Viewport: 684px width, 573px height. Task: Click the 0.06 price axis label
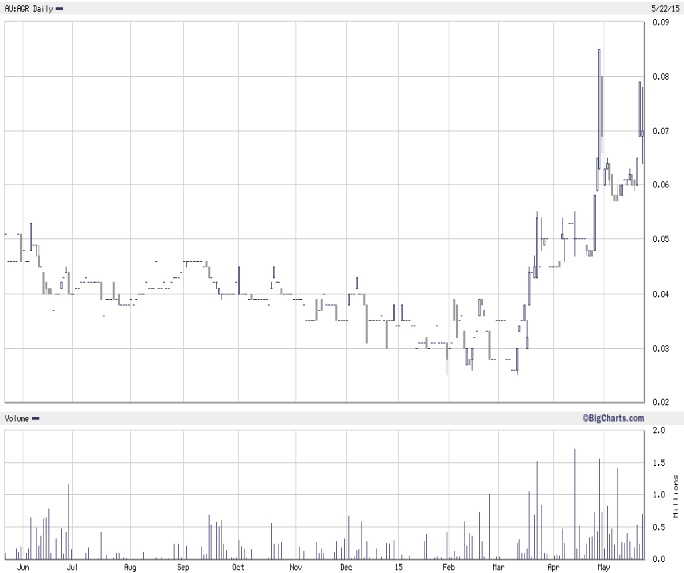[x=661, y=185]
